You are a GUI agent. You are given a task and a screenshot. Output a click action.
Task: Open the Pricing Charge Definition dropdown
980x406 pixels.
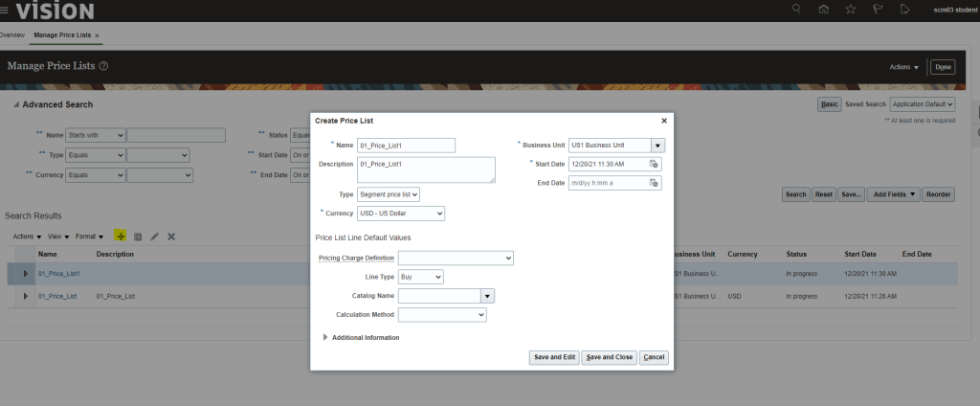pyautogui.click(x=456, y=258)
